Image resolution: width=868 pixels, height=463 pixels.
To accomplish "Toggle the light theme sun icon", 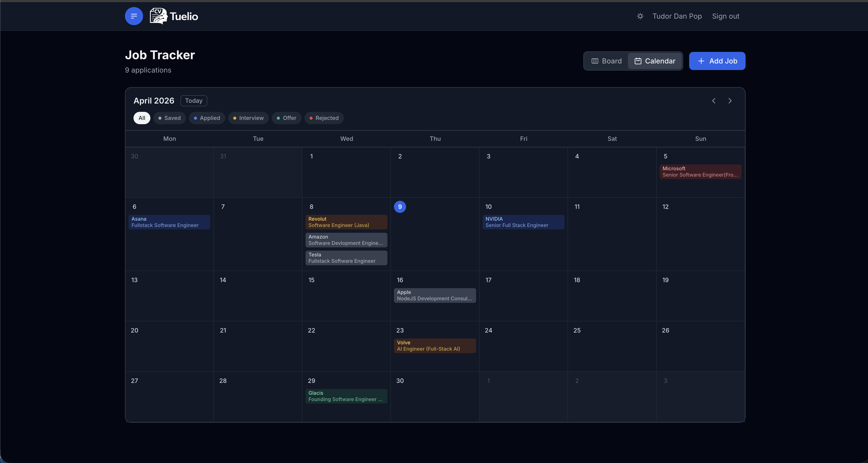I will (x=640, y=16).
